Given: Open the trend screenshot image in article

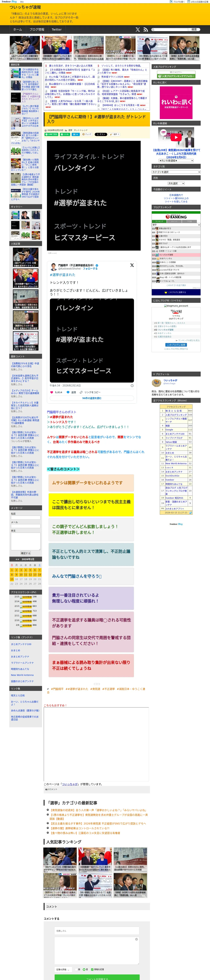Looking at the screenshot, I should 94,196.
